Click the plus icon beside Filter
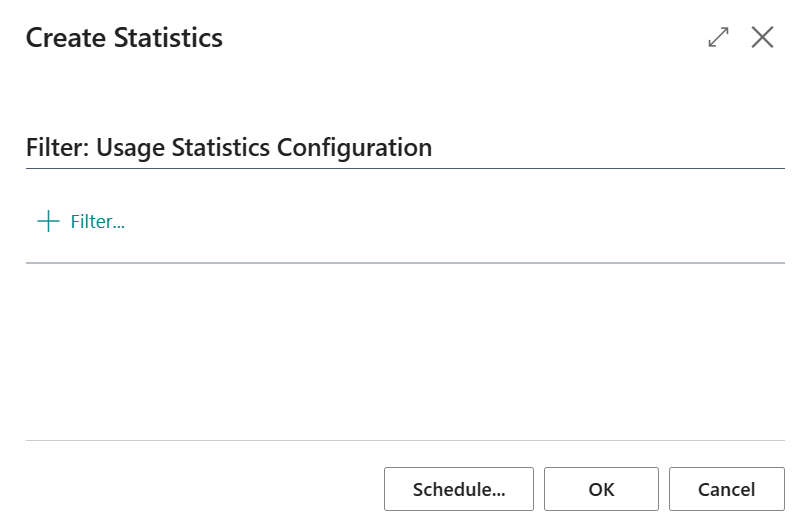Viewport: 803px width, 532px height. 49,221
